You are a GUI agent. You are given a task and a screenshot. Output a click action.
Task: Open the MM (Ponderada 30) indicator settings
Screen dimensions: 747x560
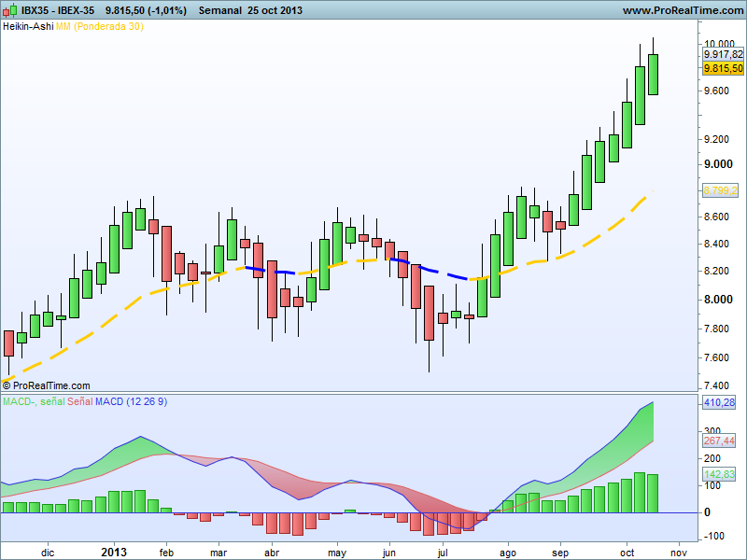[x=99, y=26]
